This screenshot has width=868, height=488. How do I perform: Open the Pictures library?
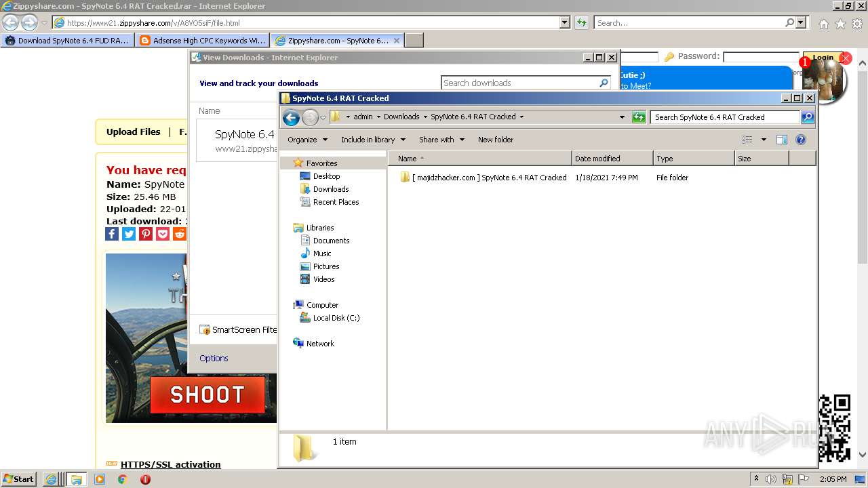[x=326, y=266]
